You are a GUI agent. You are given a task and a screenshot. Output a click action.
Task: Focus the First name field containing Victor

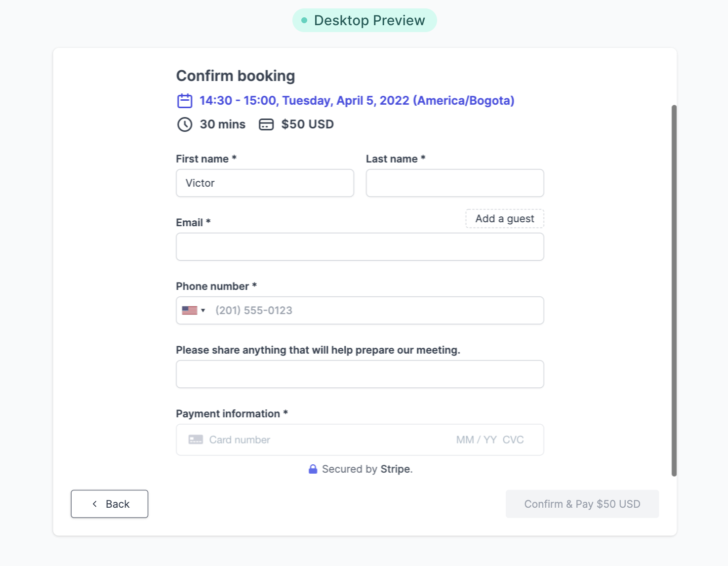click(265, 183)
